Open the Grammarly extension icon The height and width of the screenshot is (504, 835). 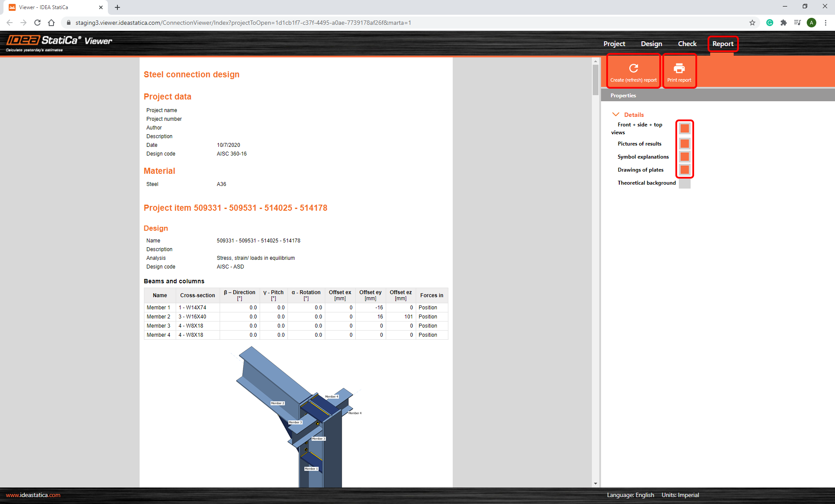770,23
